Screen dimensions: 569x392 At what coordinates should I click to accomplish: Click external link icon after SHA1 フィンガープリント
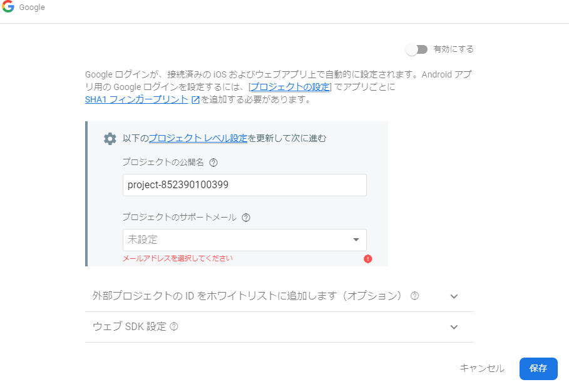195,99
